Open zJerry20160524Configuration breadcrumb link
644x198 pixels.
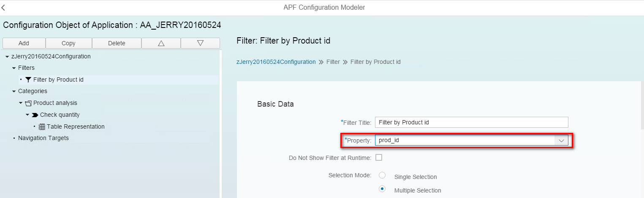(276, 62)
